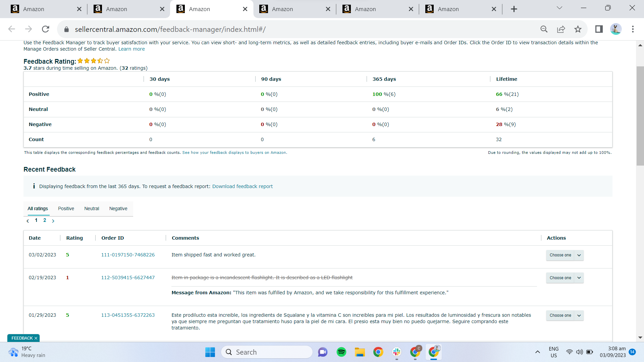Open the ENG US language switcher

[x=554, y=352]
